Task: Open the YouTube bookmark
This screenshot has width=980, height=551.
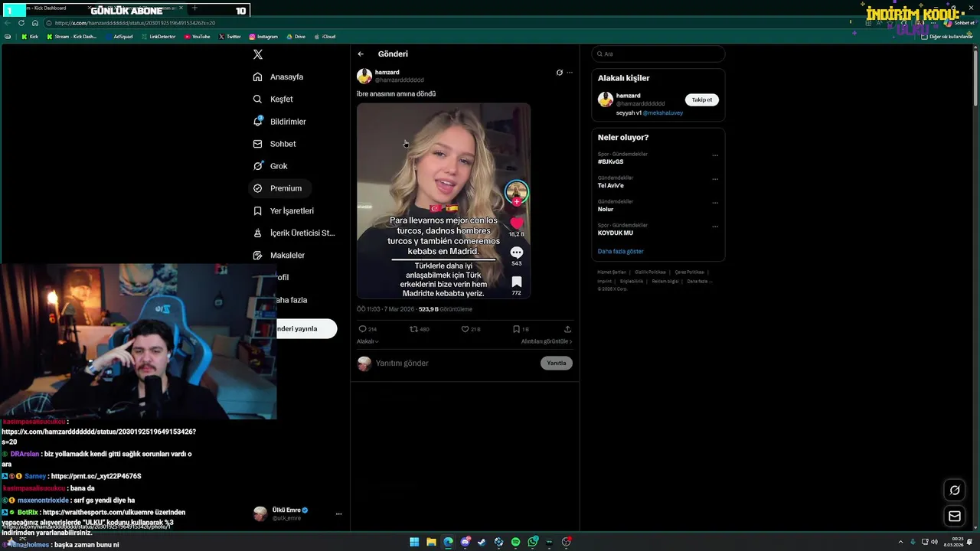Action: (x=198, y=37)
